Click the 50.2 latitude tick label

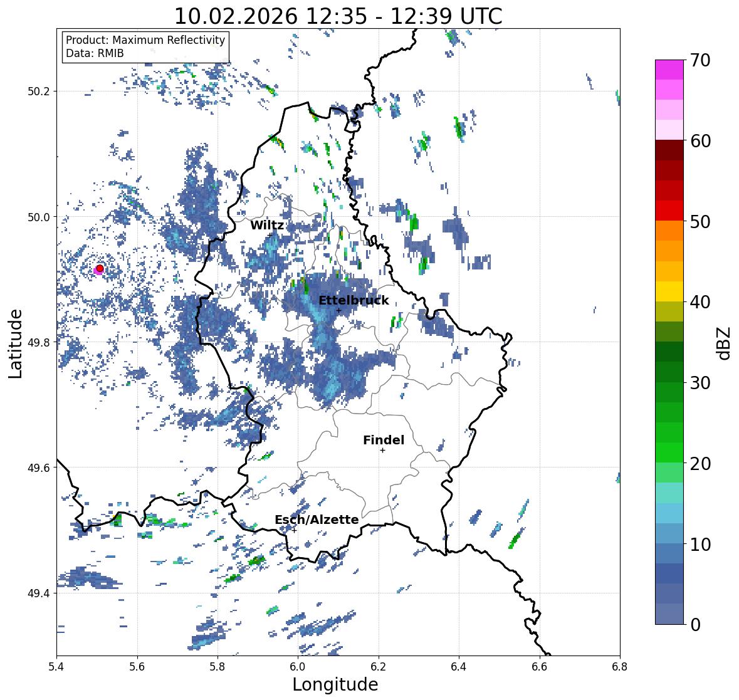point(39,91)
